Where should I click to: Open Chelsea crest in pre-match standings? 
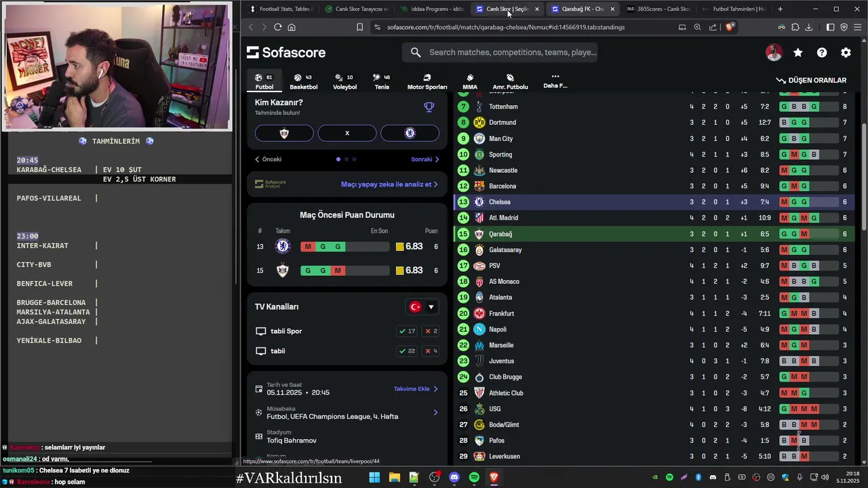tap(283, 247)
